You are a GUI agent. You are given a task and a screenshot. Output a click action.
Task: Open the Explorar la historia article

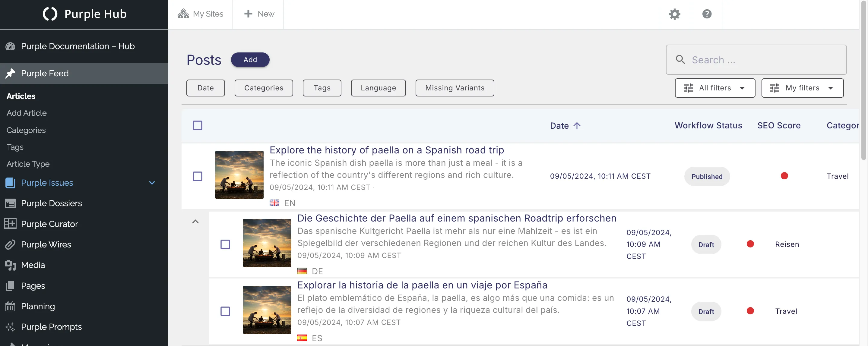click(x=422, y=285)
